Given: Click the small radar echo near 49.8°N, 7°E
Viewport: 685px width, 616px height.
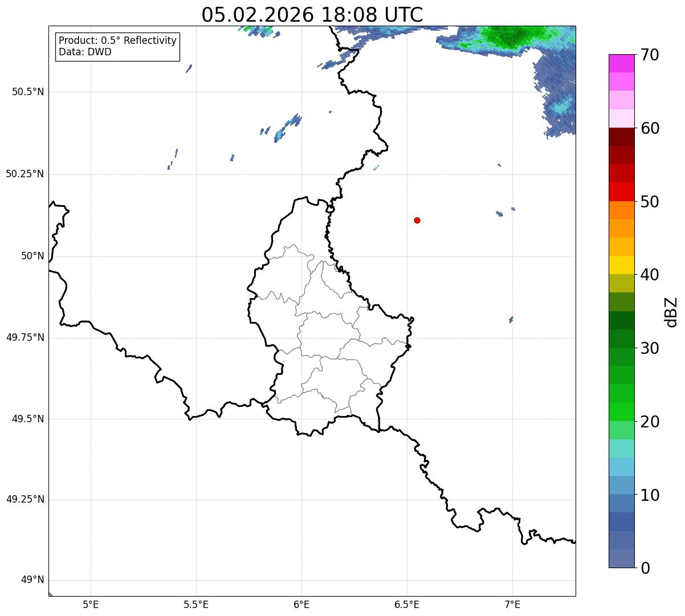Looking at the screenshot, I should point(511,320).
